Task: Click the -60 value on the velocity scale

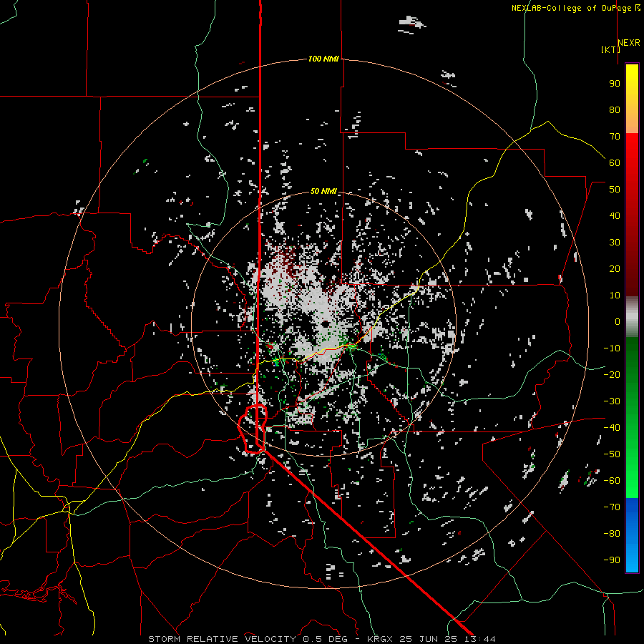Action: [x=612, y=481]
